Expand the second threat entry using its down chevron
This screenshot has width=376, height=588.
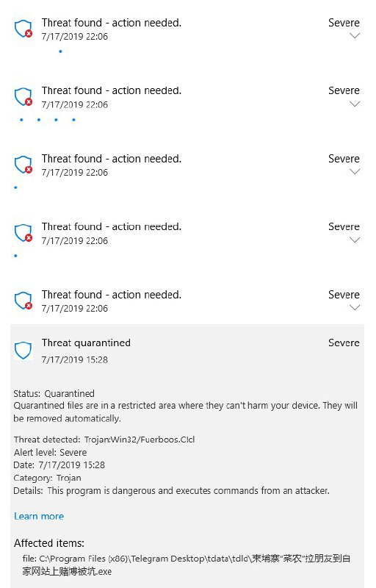click(x=354, y=104)
